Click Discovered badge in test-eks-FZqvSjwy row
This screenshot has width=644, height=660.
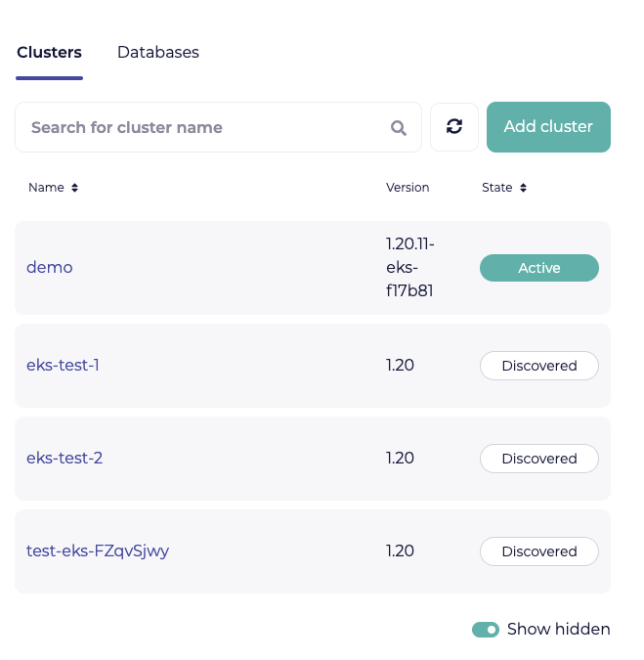coord(539,551)
